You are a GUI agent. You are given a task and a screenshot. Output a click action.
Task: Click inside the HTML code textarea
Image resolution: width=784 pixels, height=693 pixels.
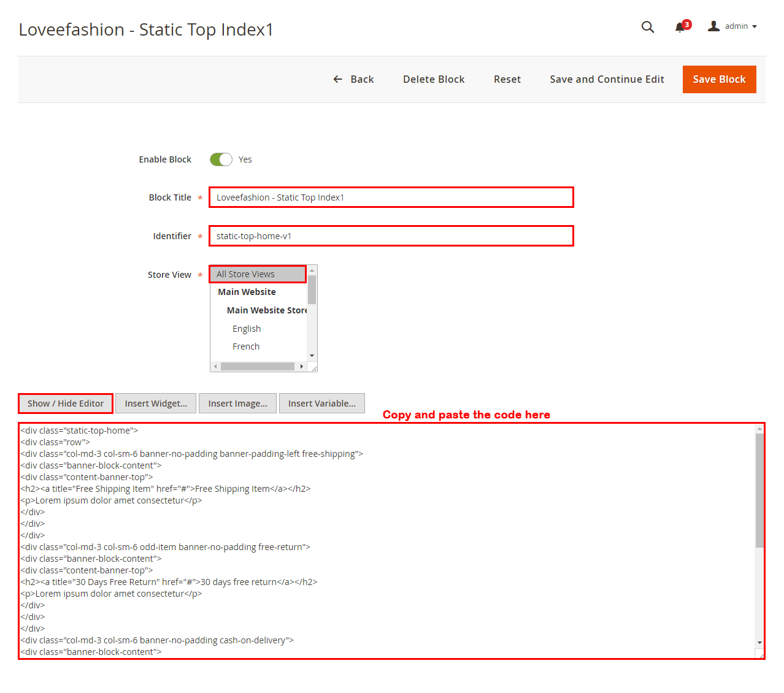(x=387, y=541)
